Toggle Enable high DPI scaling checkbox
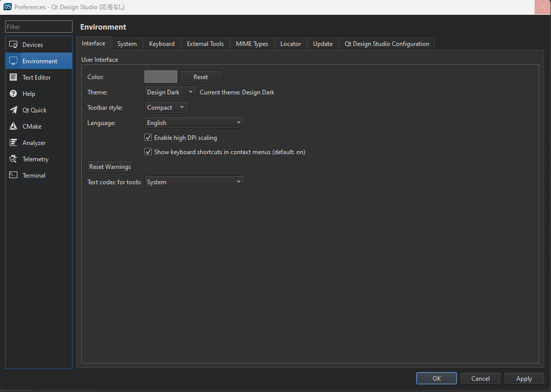 click(x=148, y=137)
